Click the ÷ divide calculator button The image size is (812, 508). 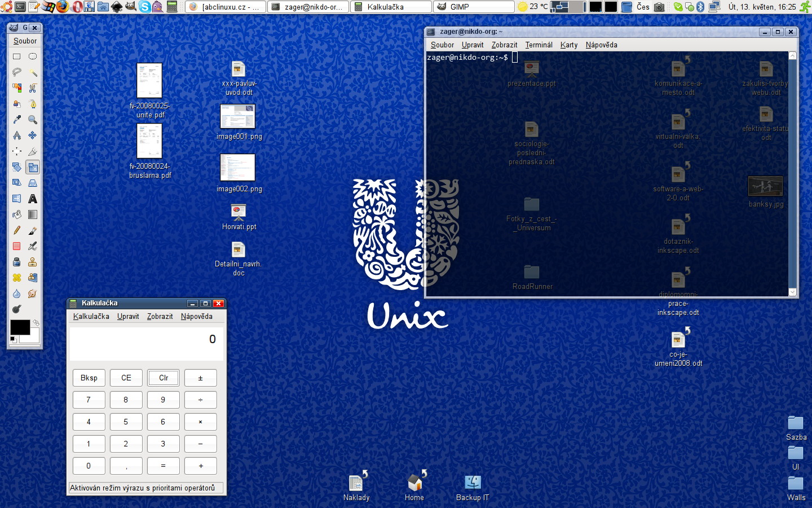pos(200,400)
